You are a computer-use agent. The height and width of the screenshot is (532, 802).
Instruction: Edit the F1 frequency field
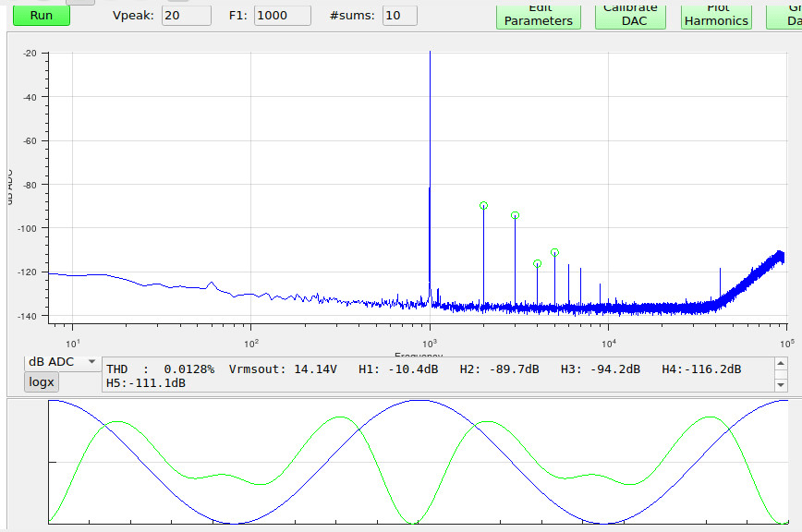[x=283, y=16]
